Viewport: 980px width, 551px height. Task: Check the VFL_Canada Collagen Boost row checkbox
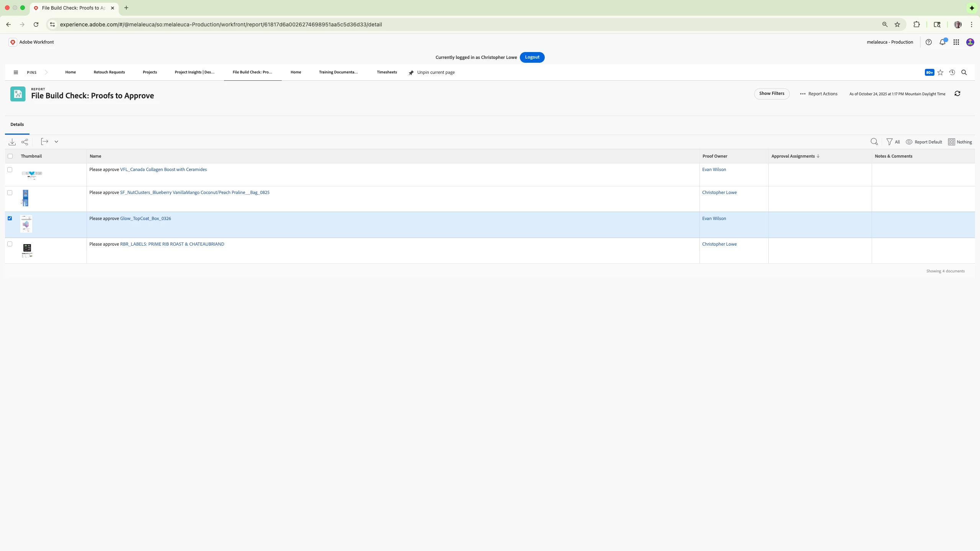pos(10,170)
